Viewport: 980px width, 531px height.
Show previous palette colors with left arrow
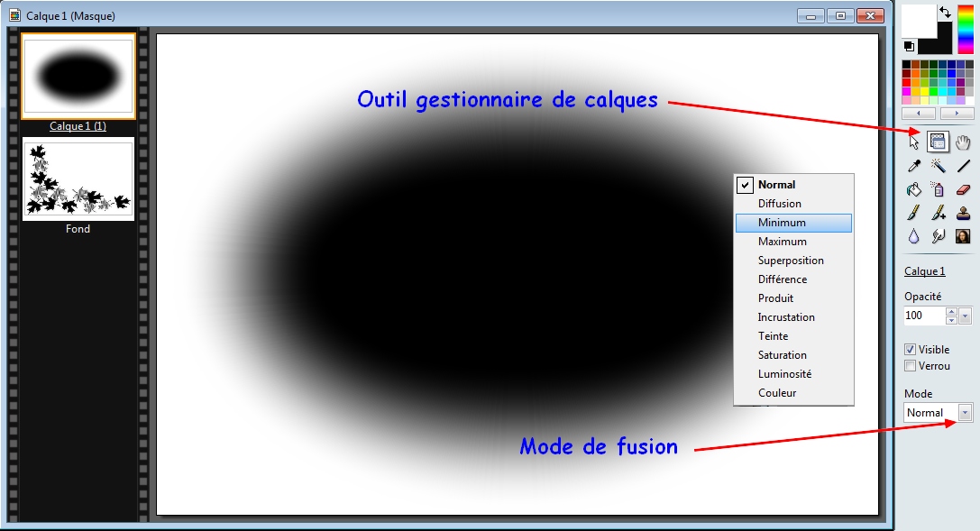coord(918,113)
